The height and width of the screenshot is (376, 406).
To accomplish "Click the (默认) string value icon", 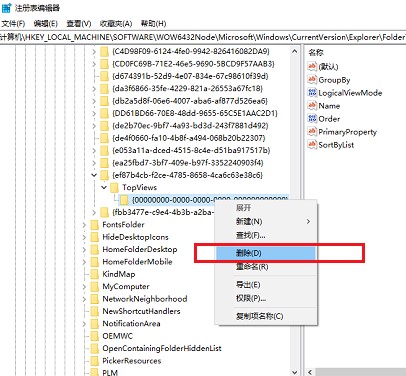I will [x=312, y=66].
